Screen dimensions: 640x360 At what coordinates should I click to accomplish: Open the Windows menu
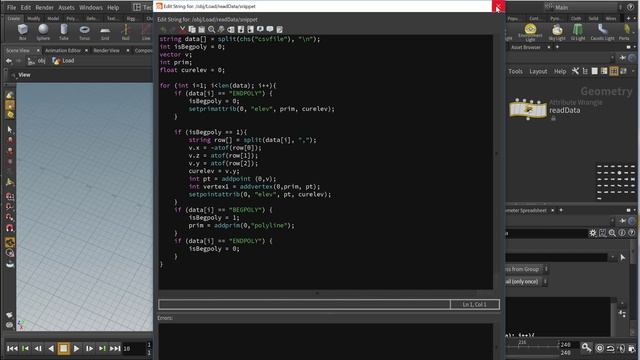coord(91,7)
